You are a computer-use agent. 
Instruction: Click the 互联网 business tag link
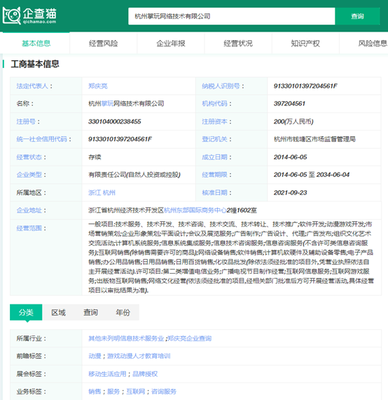[136, 392]
